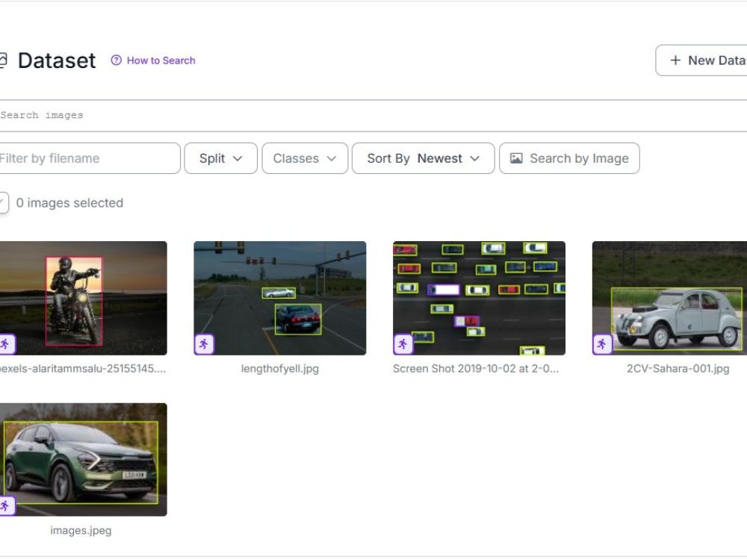The width and height of the screenshot is (747, 560).
Task: Click the Search by Image button
Action: click(569, 158)
